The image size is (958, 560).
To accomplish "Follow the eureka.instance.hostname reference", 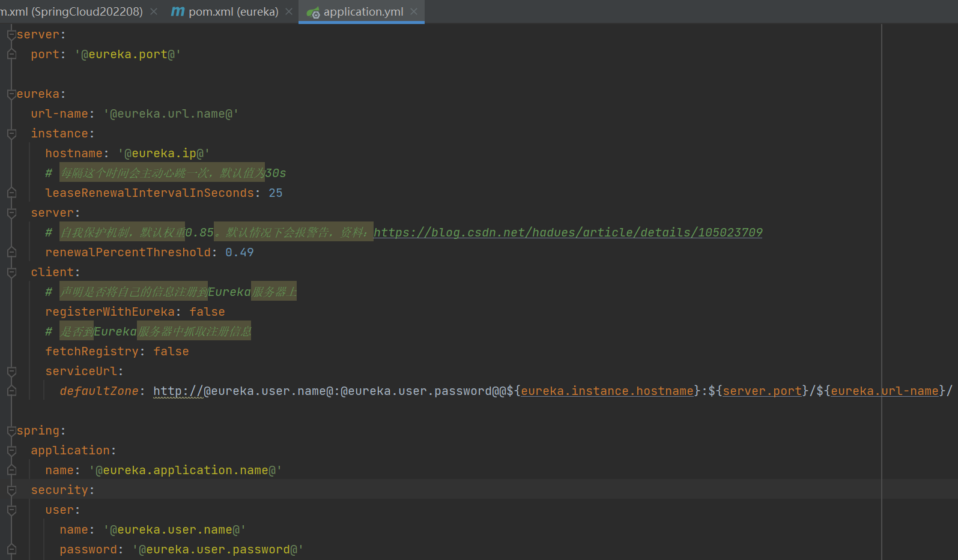I will coord(607,391).
